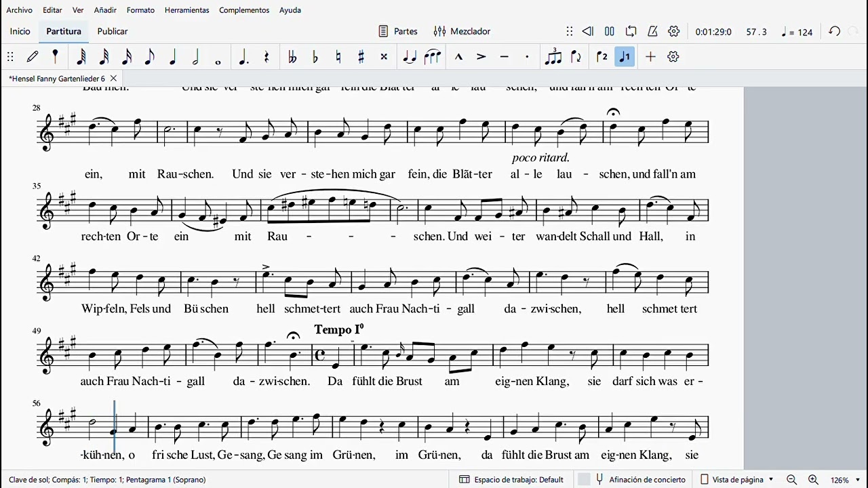
Task: Select the 16th note duration
Action: (127, 57)
